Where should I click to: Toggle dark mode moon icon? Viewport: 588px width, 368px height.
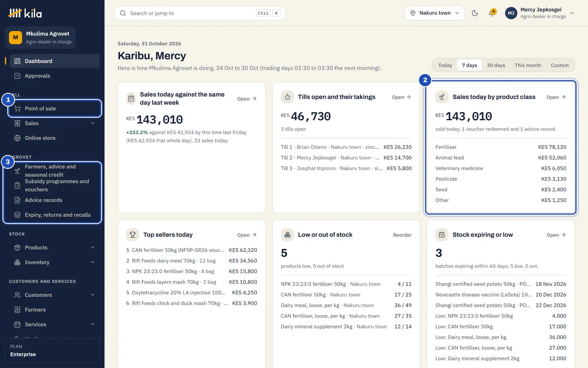point(475,13)
